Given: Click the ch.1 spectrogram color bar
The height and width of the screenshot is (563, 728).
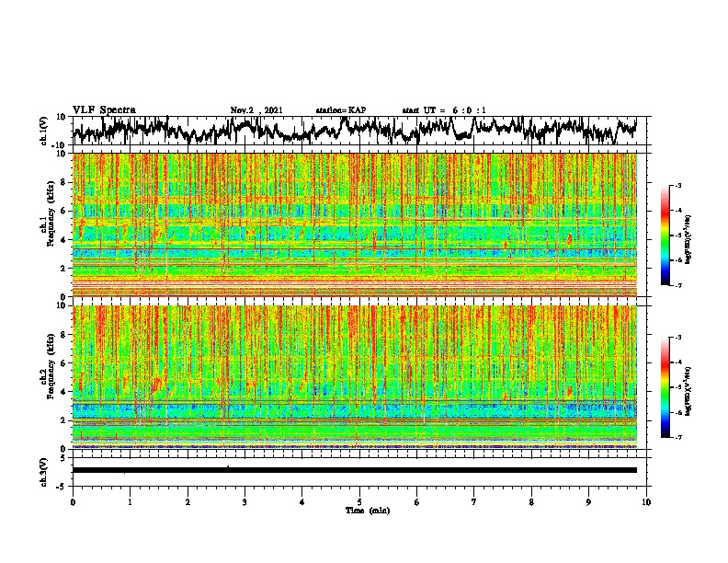Looking at the screenshot, I should coord(665,236).
